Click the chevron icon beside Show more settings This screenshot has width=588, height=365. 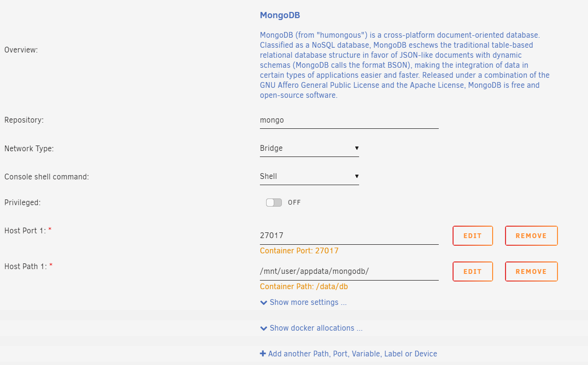(264, 302)
